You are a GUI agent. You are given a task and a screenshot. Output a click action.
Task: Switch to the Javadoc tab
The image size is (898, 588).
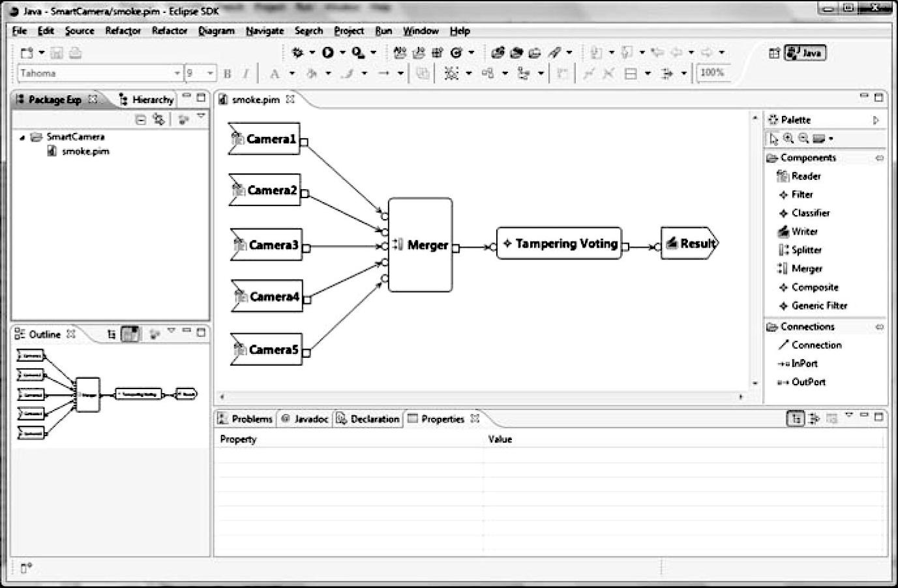click(305, 419)
